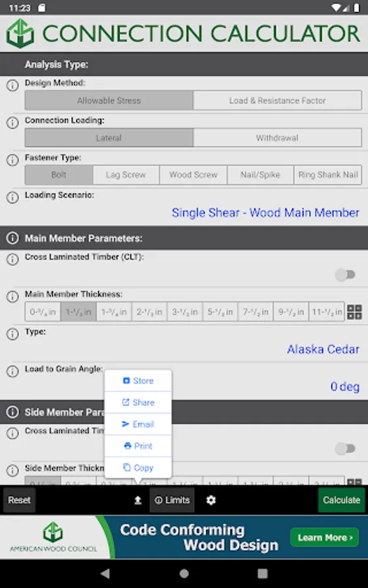Open info for Side Member Parameters header
Viewport: 368px width, 588px height.
pyautogui.click(x=12, y=412)
